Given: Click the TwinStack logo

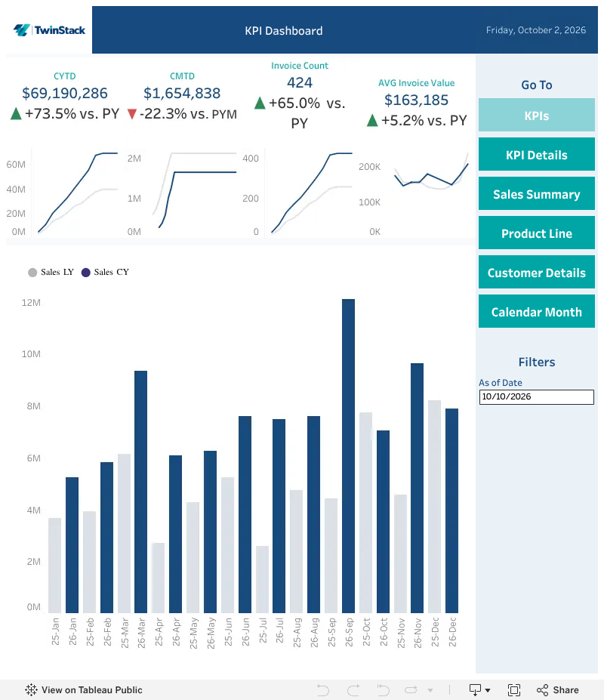Looking at the screenshot, I should coord(49,30).
